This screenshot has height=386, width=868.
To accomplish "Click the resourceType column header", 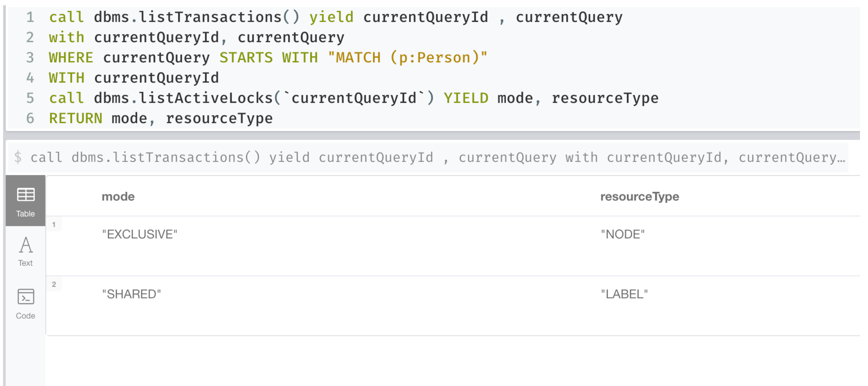I will tap(640, 196).
